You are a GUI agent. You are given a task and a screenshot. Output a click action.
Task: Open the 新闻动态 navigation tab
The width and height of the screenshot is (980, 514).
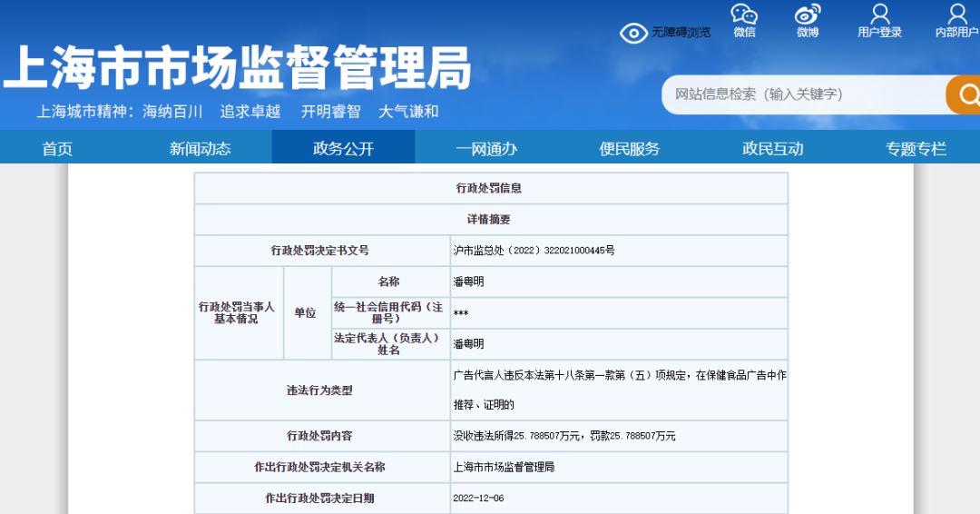201,148
